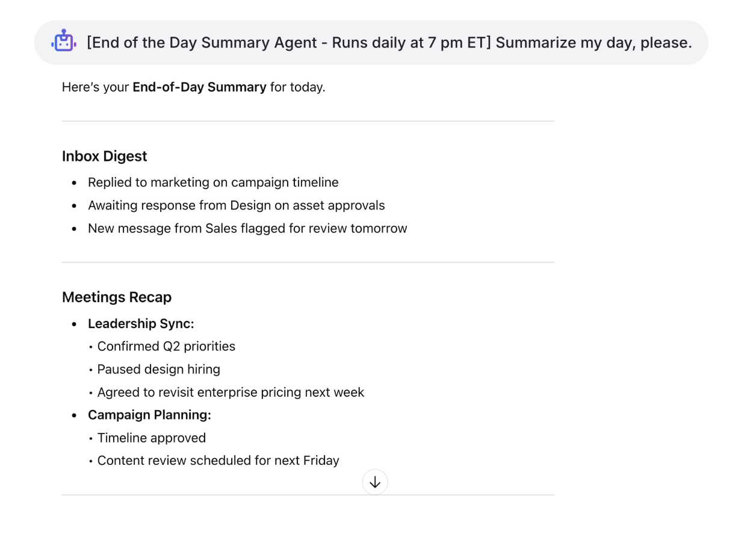Click the divider line above Meetings Recap
The image size is (756, 537).
[x=308, y=262]
